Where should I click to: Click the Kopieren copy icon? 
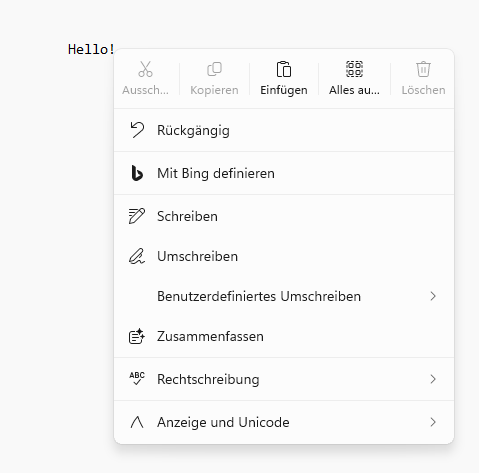pos(214,69)
